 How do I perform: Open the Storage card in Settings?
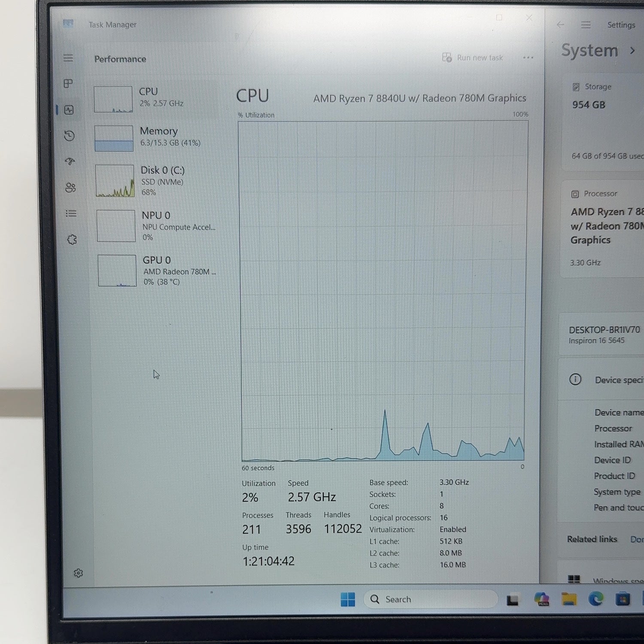(x=603, y=122)
